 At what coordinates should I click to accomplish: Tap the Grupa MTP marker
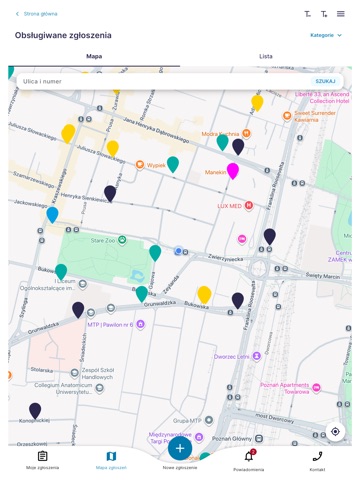pos(209,421)
